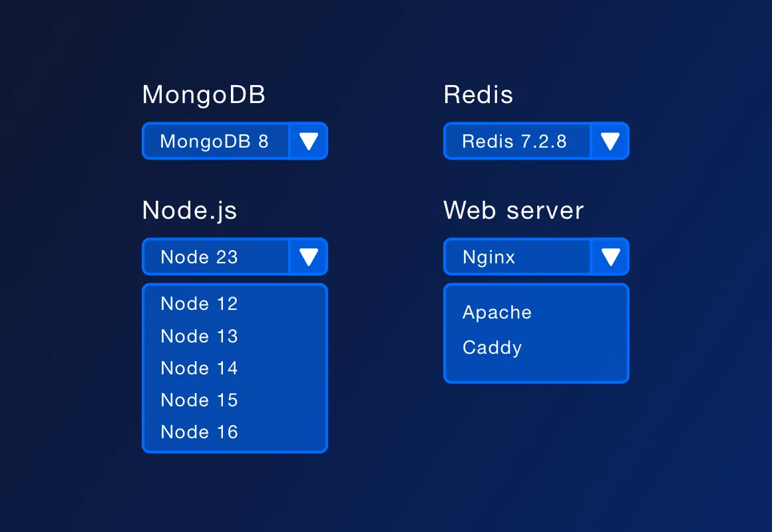The width and height of the screenshot is (772, 532).
Task: Open the MongoDB version dropdown arrow
Action: click(x=309, y=141)
